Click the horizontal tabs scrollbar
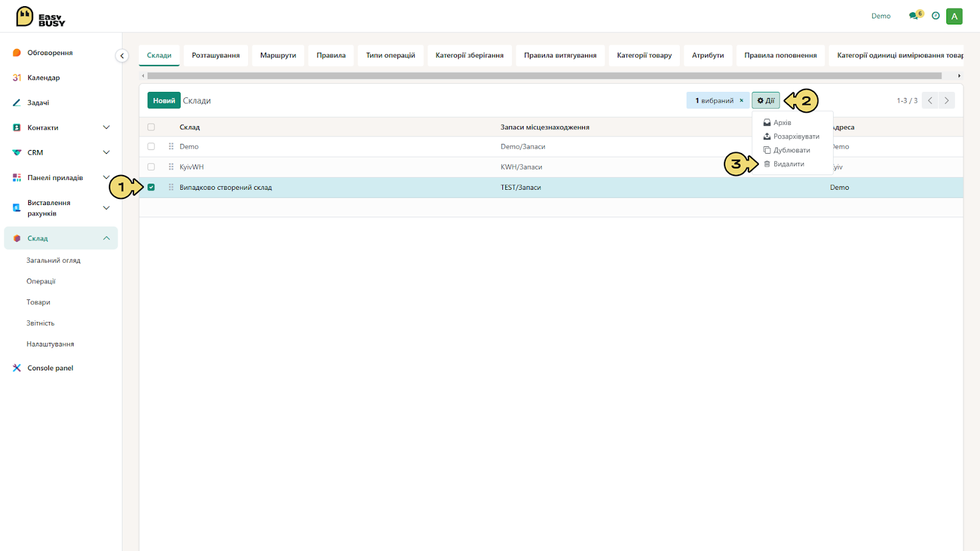980x551 pixels. [x=544, y=76]
